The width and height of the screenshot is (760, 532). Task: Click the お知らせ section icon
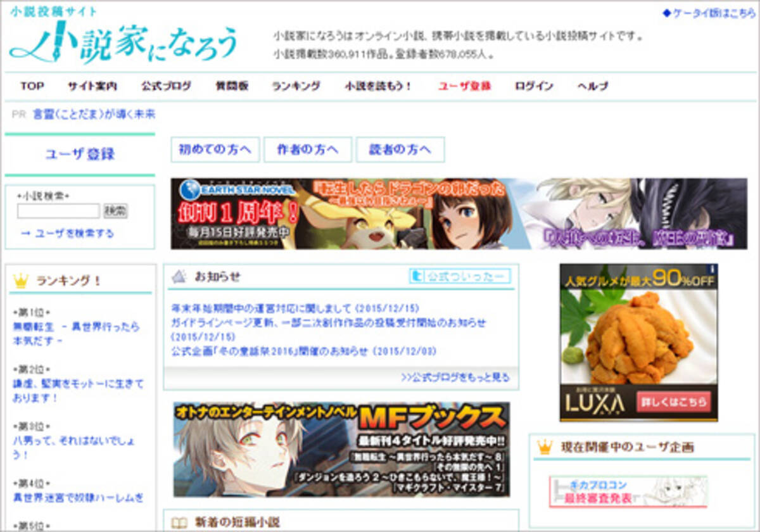tap(179, 276)
